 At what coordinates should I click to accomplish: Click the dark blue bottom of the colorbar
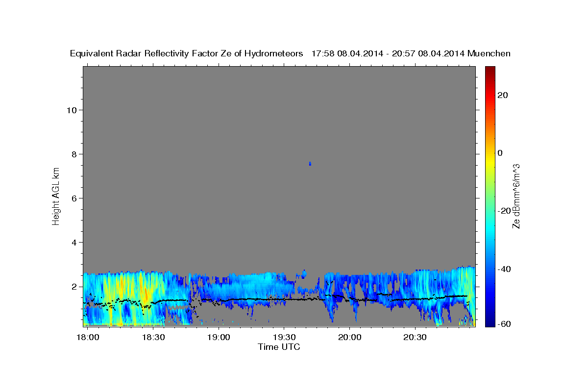(x=490, y=323)
